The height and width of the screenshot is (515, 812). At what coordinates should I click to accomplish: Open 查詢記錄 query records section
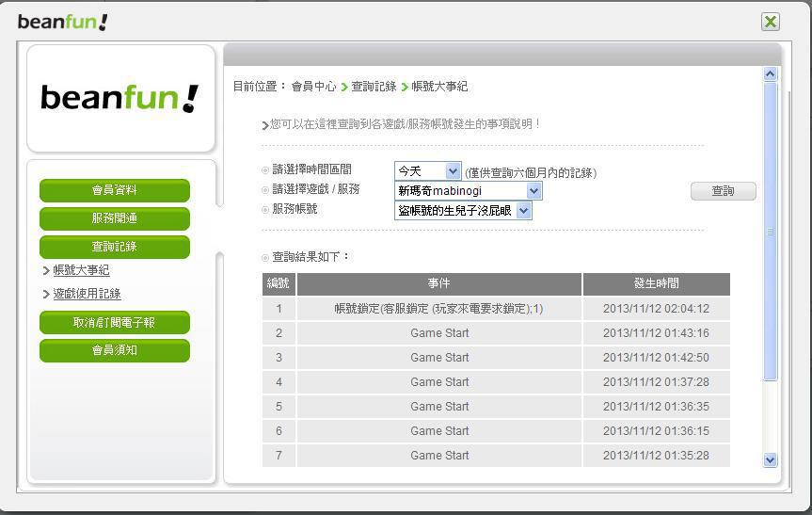click(x=115, y=247)
